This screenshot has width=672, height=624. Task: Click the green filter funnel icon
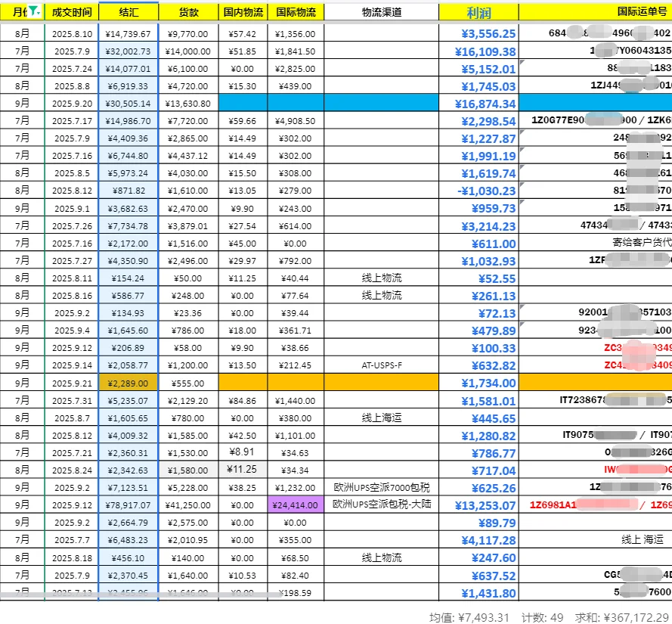coord(33,11)
